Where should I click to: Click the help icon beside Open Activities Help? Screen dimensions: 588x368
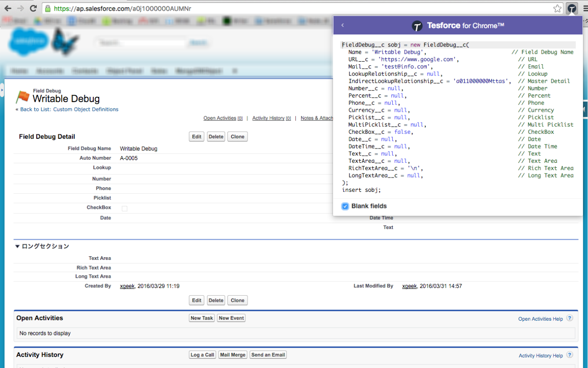coord(570,318)
